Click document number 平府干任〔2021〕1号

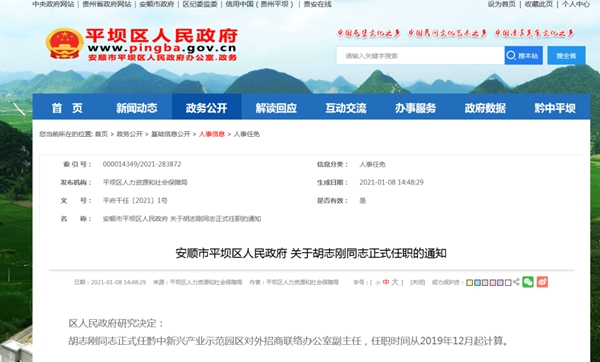point(135,201)
